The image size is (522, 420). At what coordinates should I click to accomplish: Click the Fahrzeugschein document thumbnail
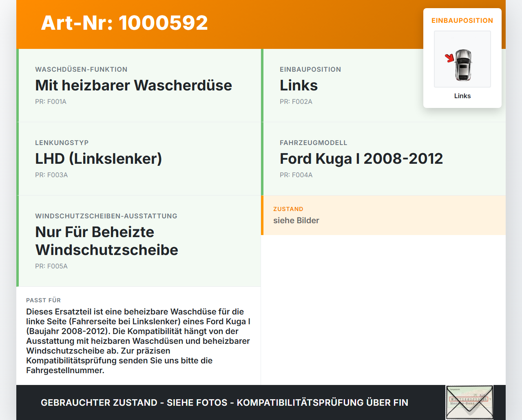469,402
